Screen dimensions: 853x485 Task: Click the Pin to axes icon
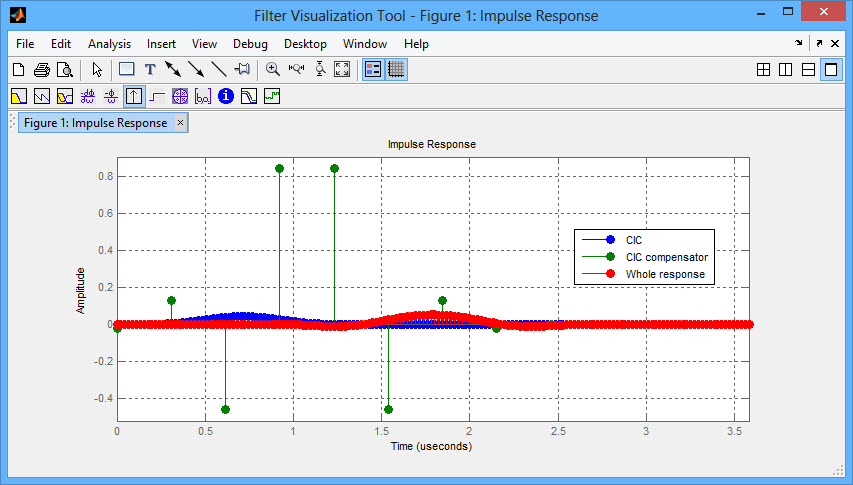click(x=242, y=69)
